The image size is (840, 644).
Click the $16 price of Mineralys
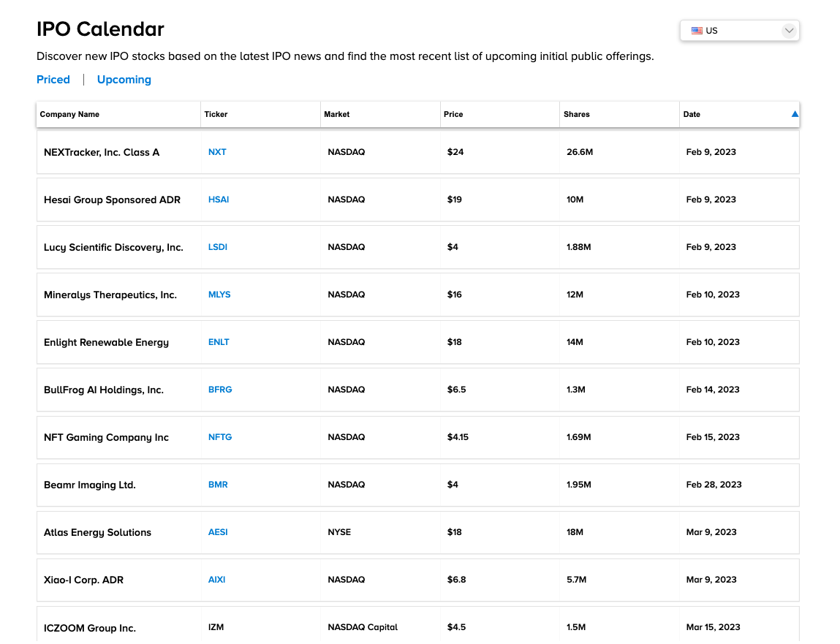click(x=454, y=295)
